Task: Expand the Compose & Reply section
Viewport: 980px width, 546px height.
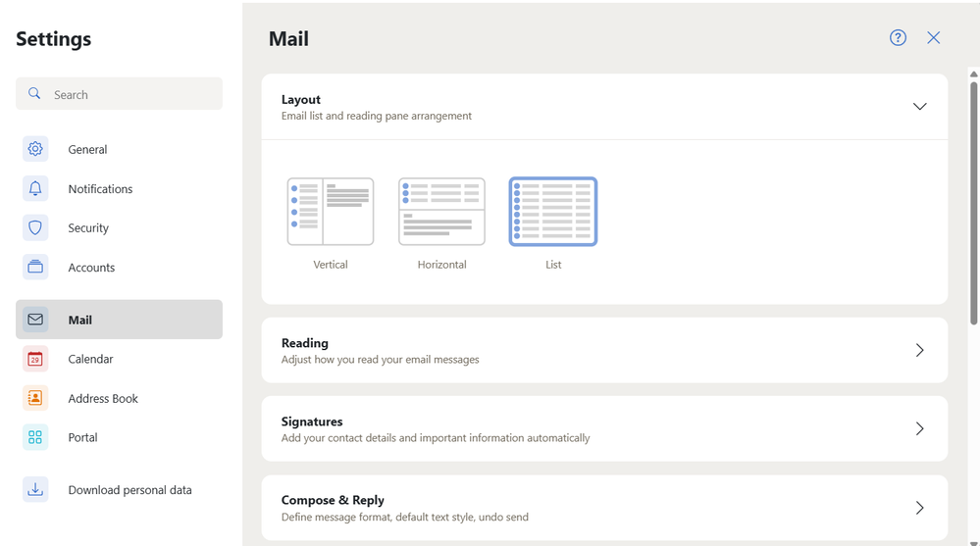Action: click(919, 508)
